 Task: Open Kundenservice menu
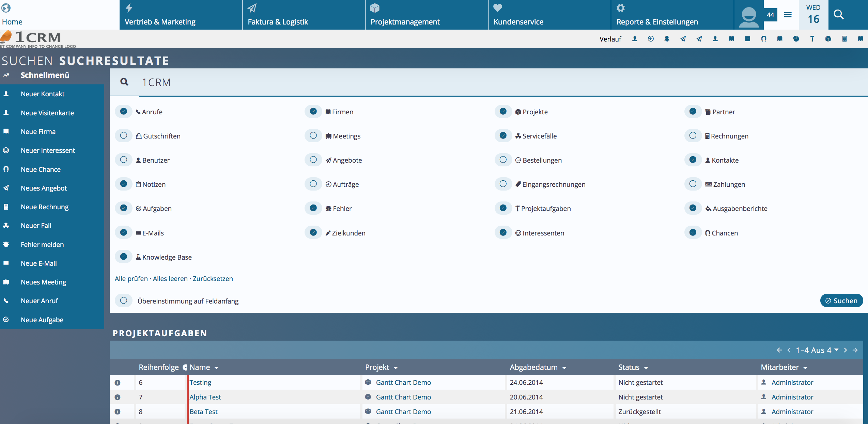tap(550, 15)
